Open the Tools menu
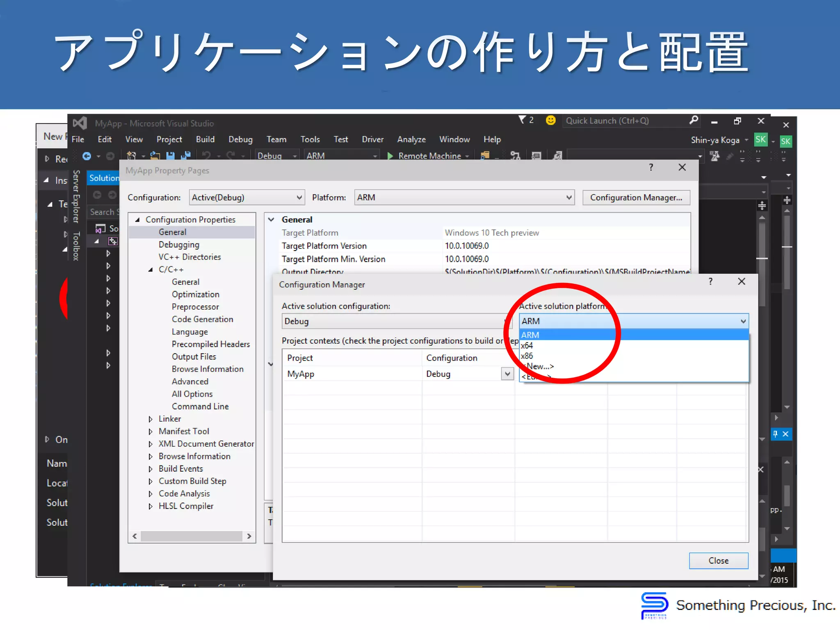 point(310,139)
